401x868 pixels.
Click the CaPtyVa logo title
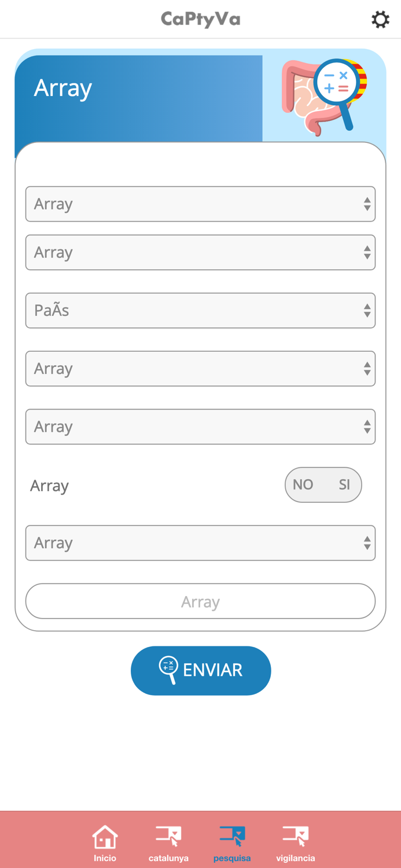click(200, 19)
